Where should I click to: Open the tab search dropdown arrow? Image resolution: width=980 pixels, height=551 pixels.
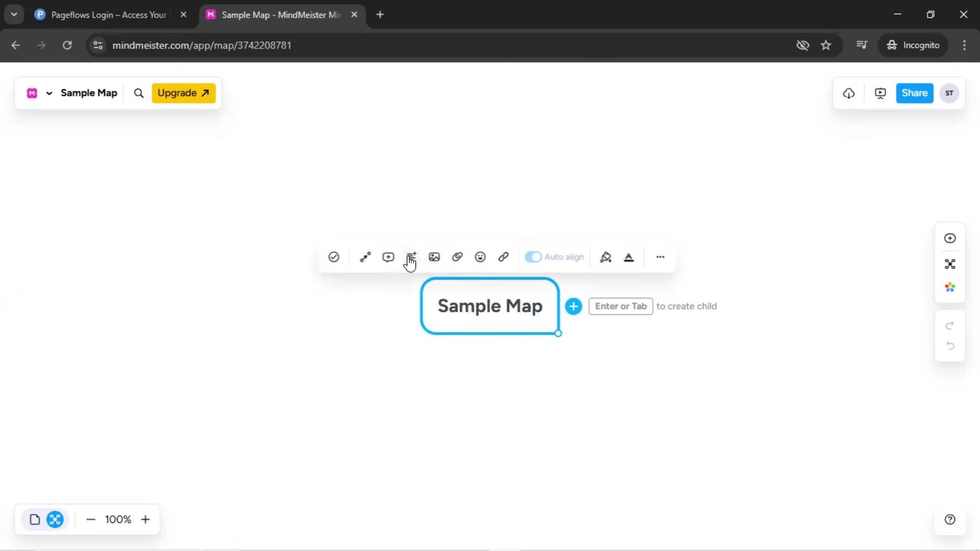(x=14, y=15)
